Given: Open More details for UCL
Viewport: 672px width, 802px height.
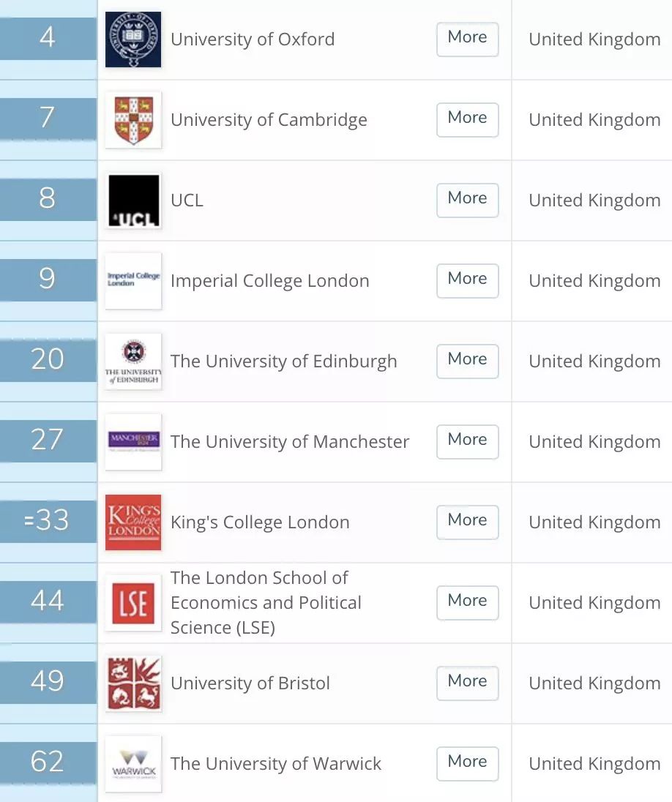Looking at the screenshot, I should tap(467, 200).
